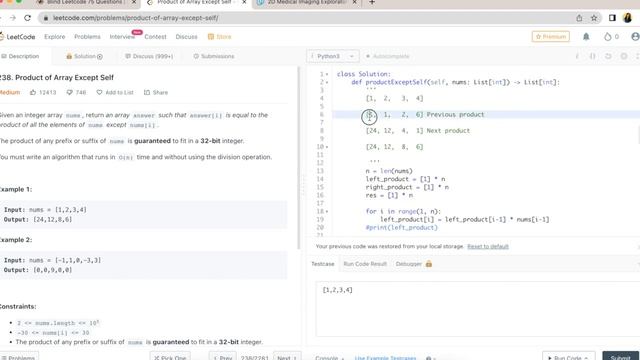The width and height of the screenshot is (640, 360).
Task: Click the format code braces icon
Action: click(x=593, y=56)
